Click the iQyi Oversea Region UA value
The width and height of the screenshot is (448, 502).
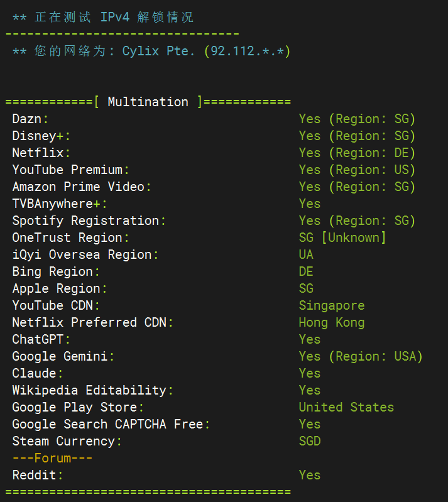[306, 254]
